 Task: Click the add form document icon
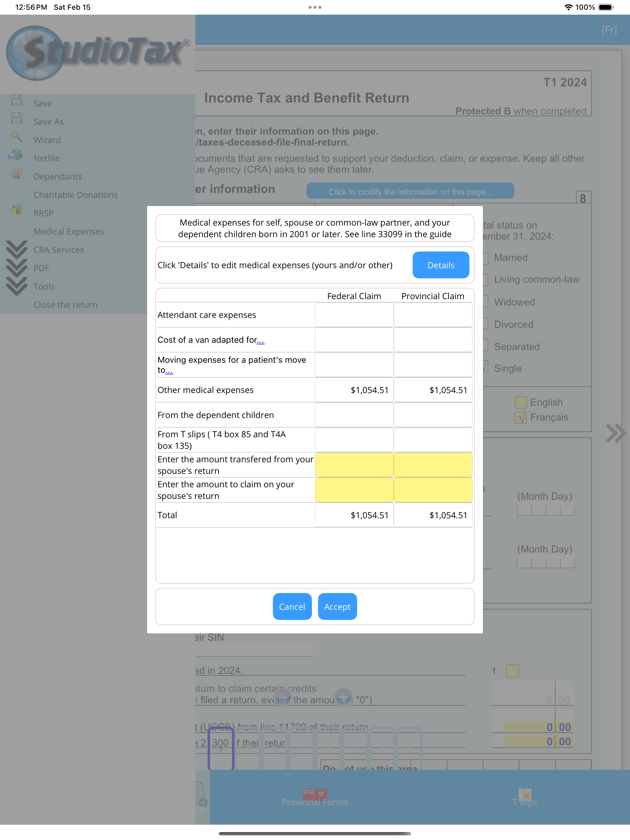[x=201, y=795]
